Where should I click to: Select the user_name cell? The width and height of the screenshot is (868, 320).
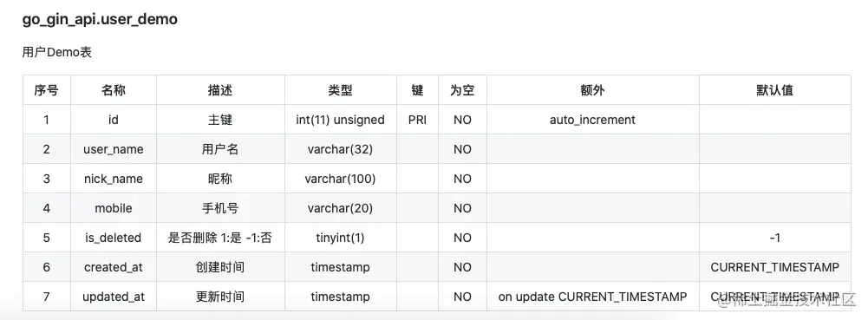click(114, 149)
